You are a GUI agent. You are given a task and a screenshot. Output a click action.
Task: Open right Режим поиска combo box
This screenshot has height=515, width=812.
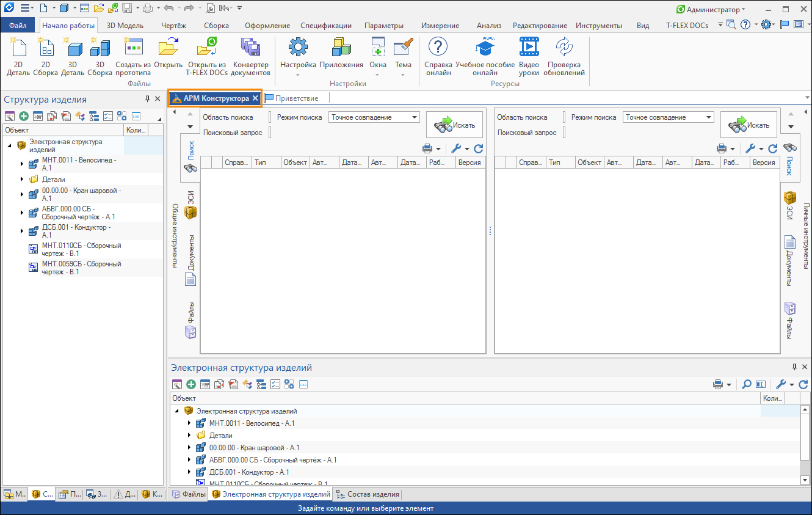[x=669, y=117]
